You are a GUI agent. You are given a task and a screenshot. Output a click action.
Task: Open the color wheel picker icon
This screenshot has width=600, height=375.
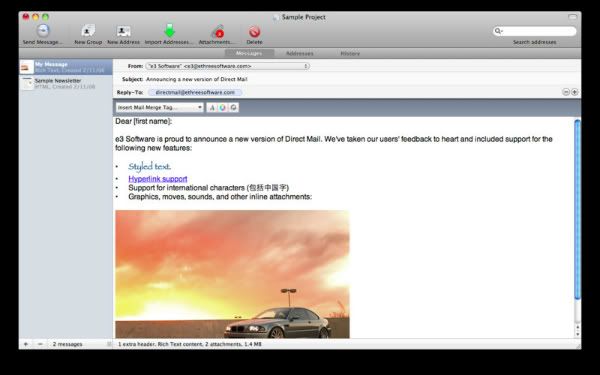point(223,108)
